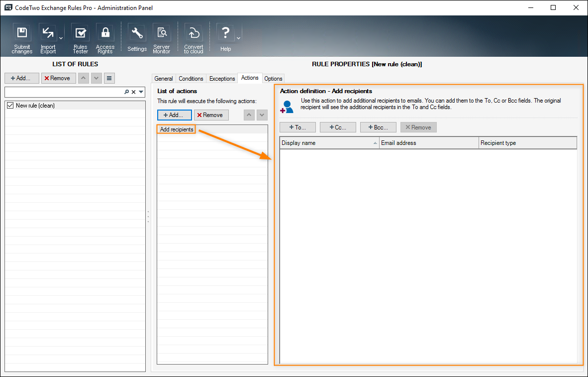Select the Add recipients action entry
The image size is (588, 377).
tap(176, 129)
